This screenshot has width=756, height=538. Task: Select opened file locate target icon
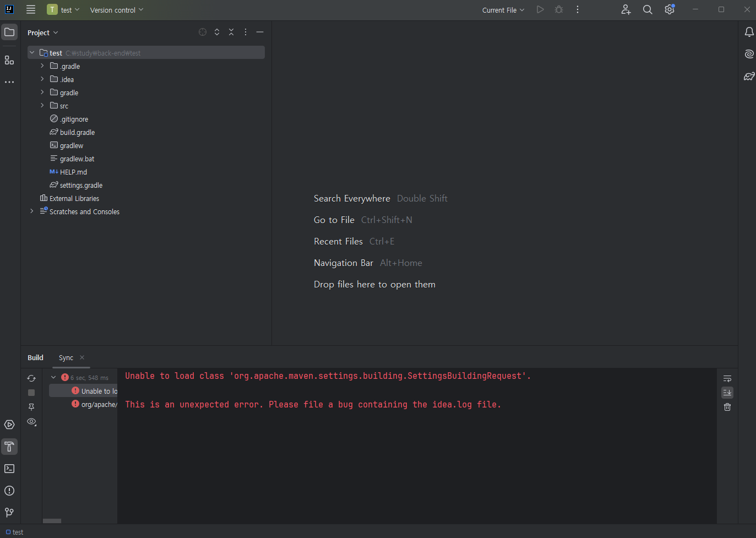click(203, 32)
